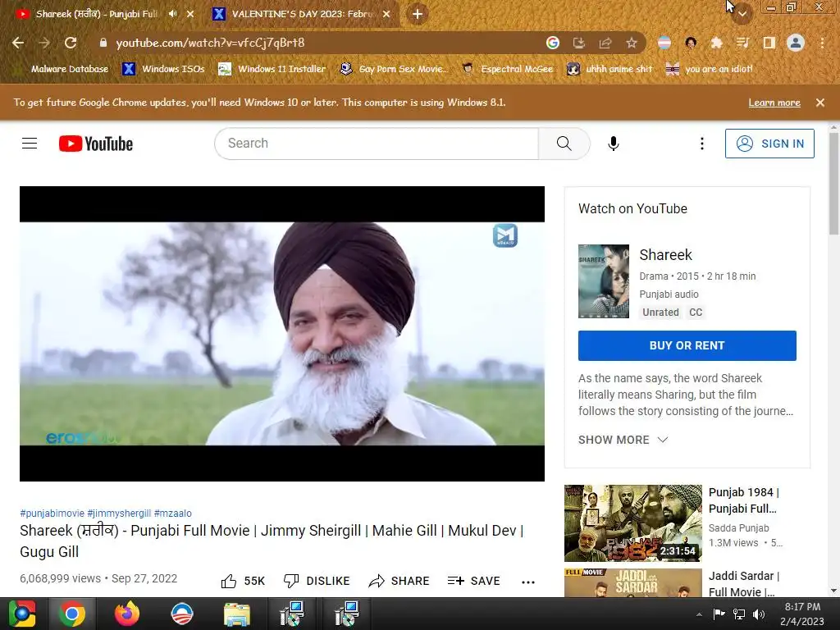
Task: Like the video with thumbs up
Action: [x=243, y=582]
